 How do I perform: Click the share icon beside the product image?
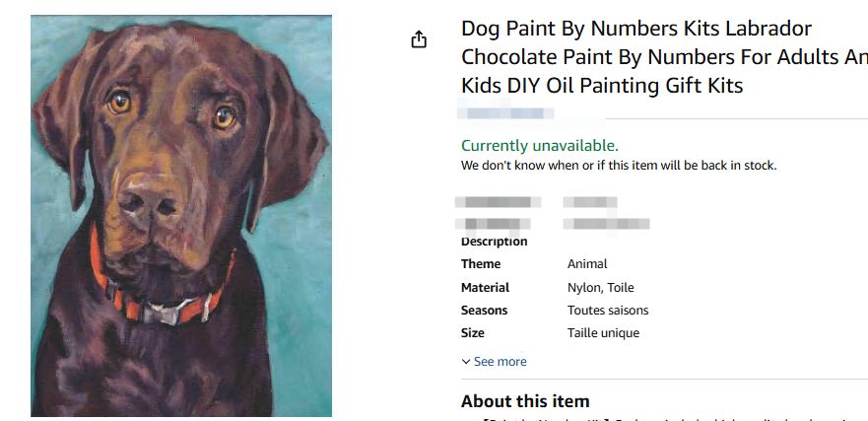pos(419,39)
